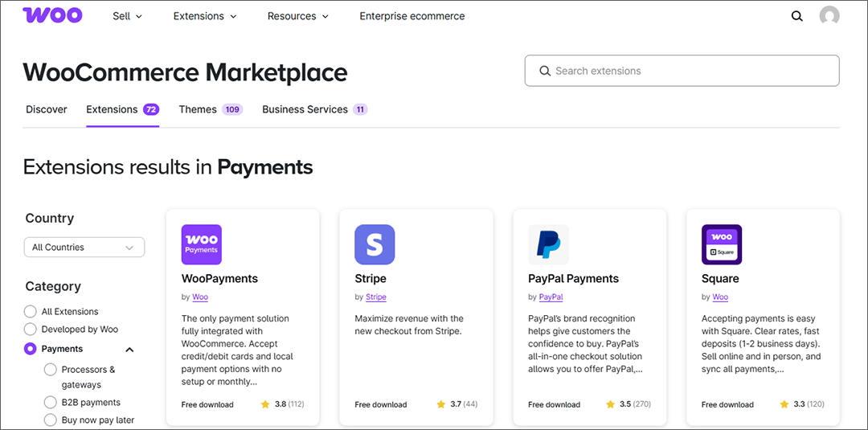868x430 pixels.
Task: Open the site search magnifier icon
Action: coord(796,16)
